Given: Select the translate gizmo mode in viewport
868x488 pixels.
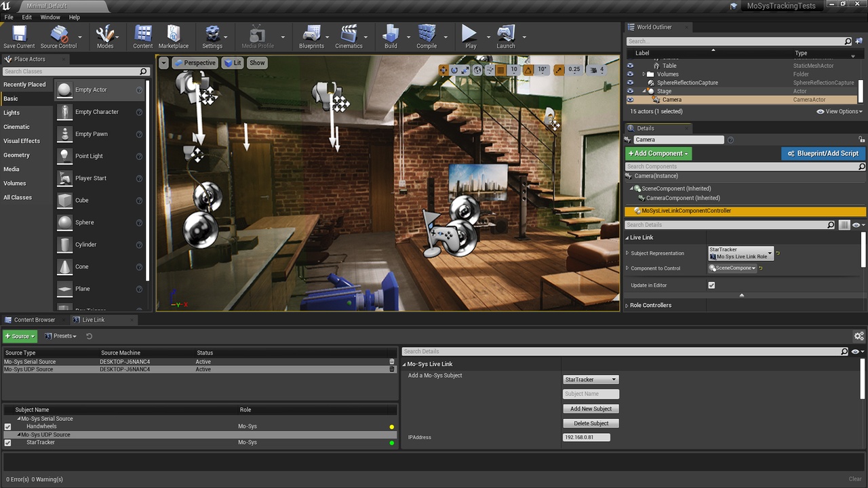Looking at the screenshot, I should 443,70.
